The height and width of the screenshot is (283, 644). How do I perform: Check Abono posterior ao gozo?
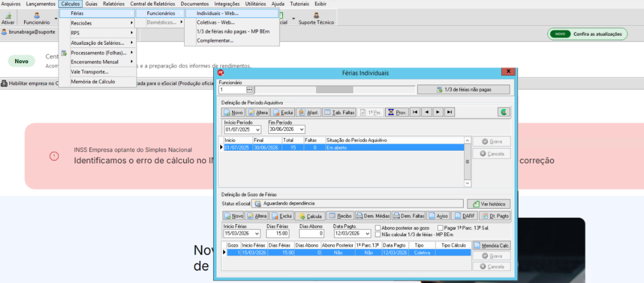pyautogui.click(x=378, y=228)
